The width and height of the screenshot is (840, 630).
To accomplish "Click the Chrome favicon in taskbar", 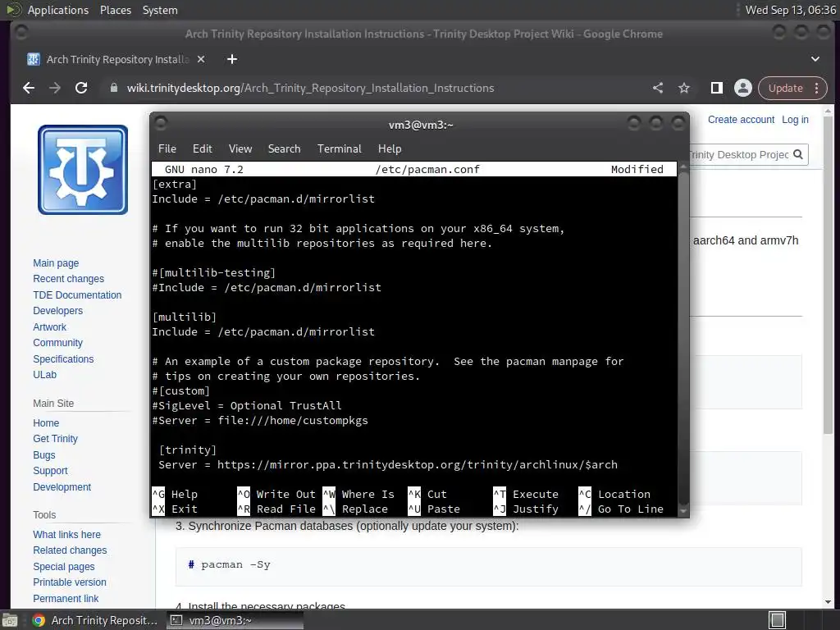I will point(39,620).
